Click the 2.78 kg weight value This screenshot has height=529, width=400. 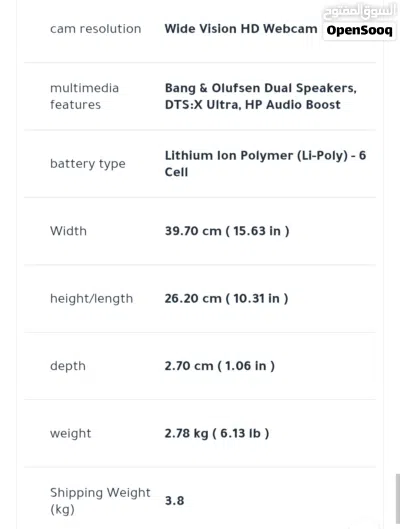click(217, 434)
